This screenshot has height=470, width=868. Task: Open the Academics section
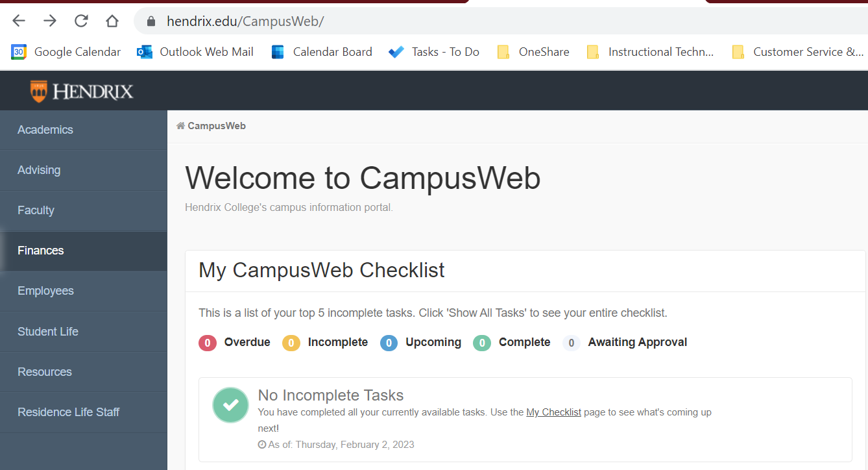(x=45, y=129)
